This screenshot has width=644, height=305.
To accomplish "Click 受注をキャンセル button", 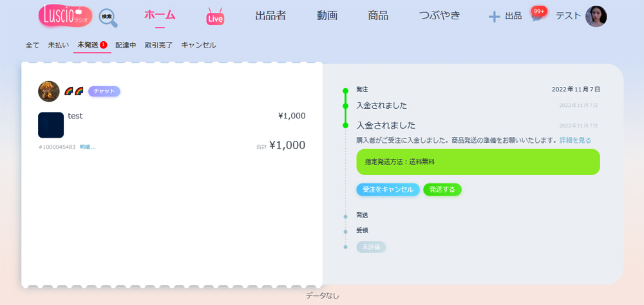I will pos(388,190).
